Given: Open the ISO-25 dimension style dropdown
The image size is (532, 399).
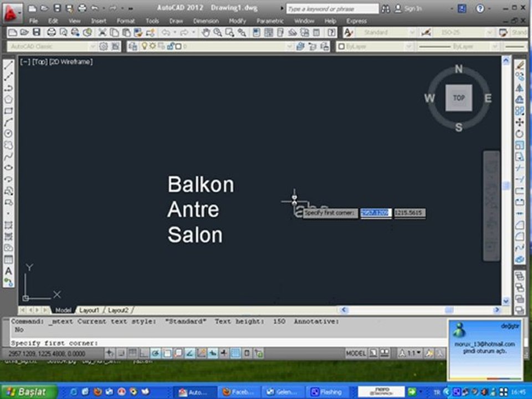Looking at the screenshot, I should click(489, 33).
